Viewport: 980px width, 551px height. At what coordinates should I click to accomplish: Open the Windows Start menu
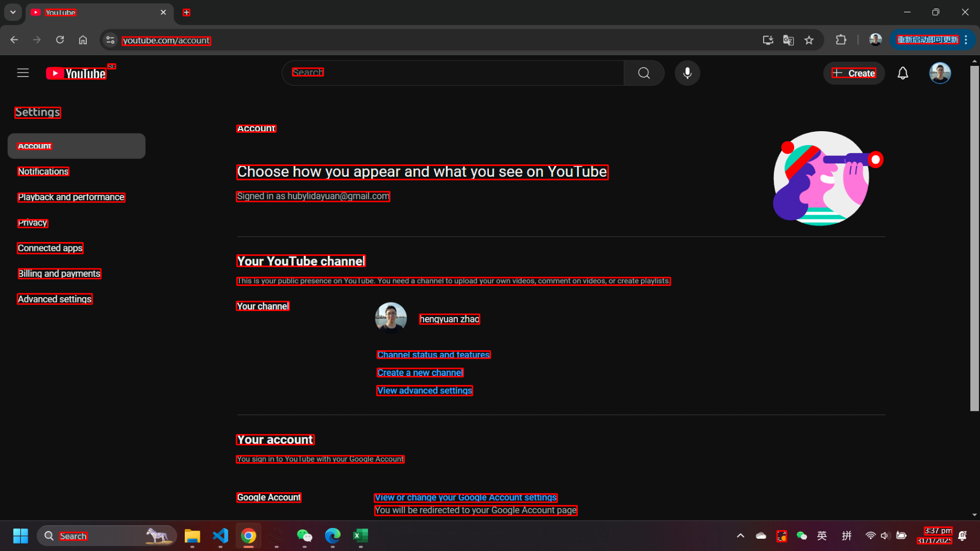click(x=20, y=535)
